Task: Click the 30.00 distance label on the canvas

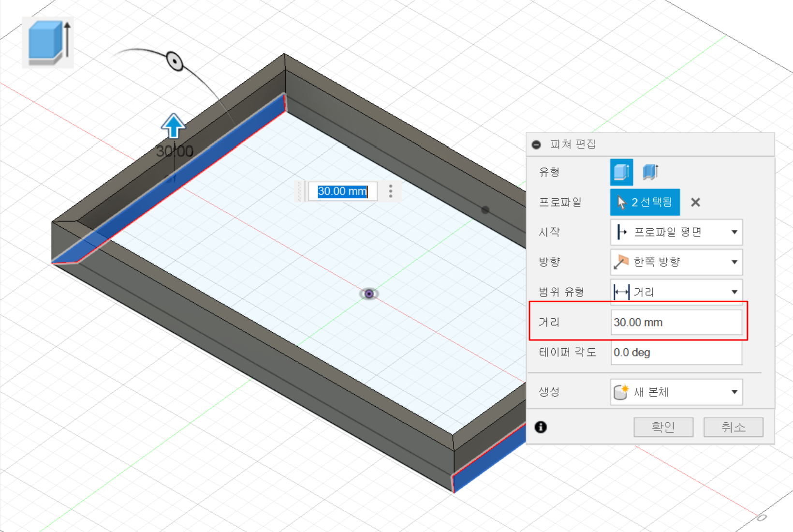Action: click(x=175, y=151)
